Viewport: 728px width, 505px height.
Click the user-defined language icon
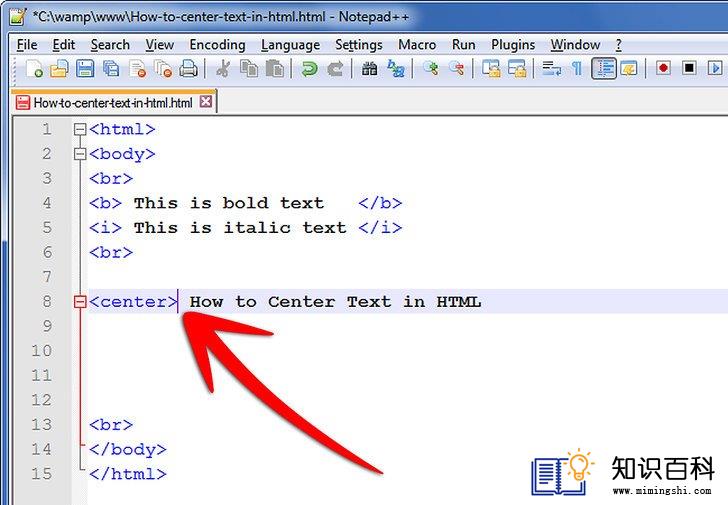(629, 69)
